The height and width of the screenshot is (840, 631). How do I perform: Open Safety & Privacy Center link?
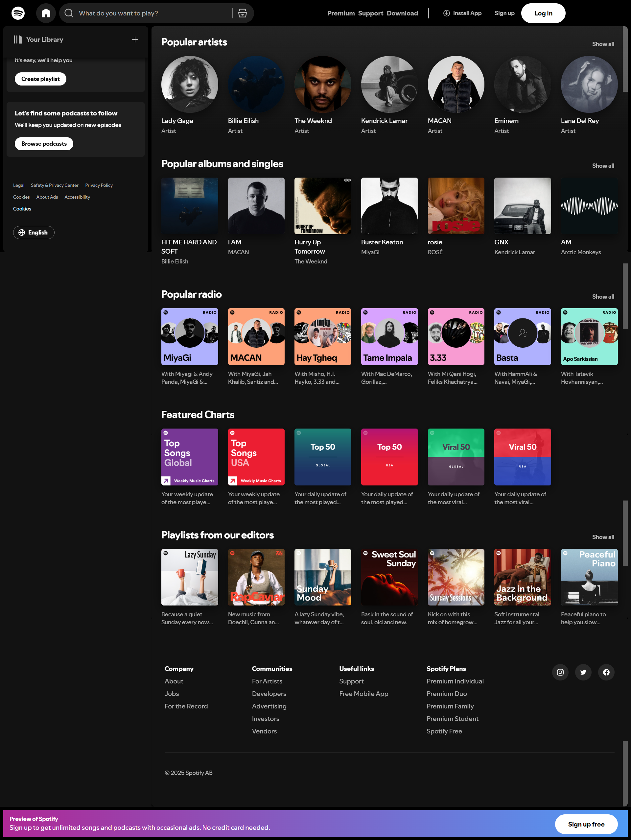55,185
